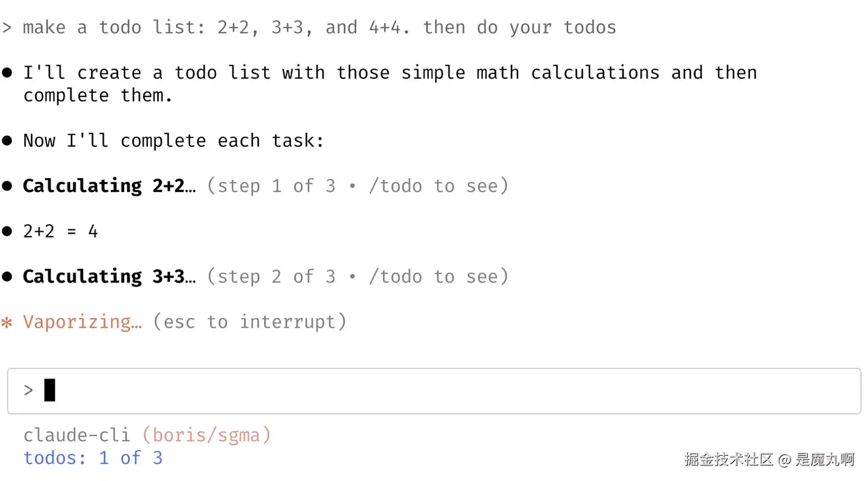This screenshot has width=868, height=481.
Task: Click the "(boris/sgma)" branch label
Action: pos(206,435)
